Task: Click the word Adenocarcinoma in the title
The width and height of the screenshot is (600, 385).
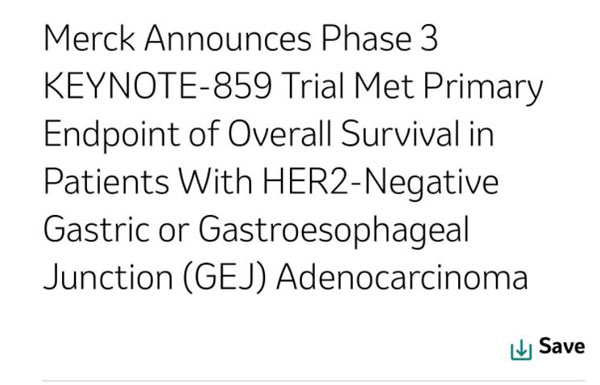Action: pyautogui.click(x=402, y=277)
